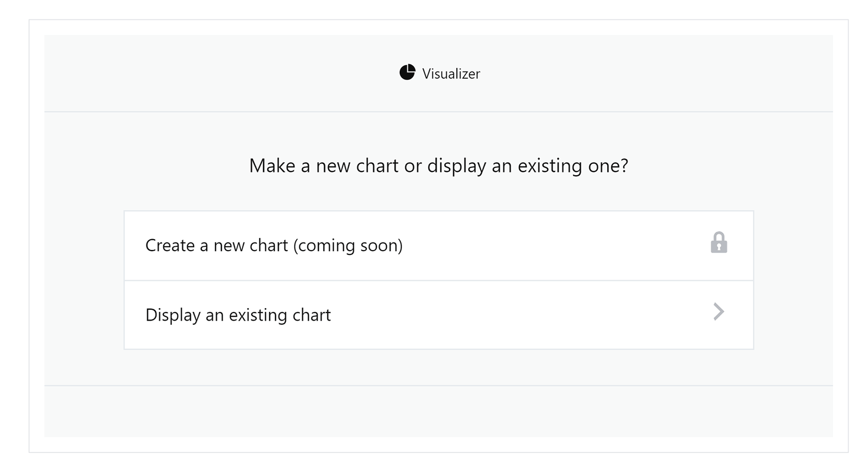Click the lock icon on Create row
Image resolution: width=868 pixels, height=473 pixels.
719,242
